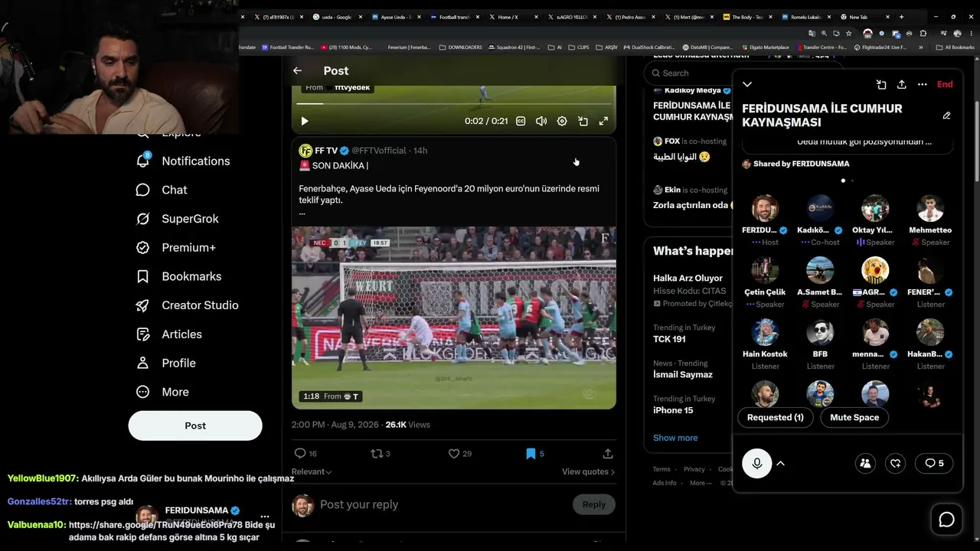Share the Space using upload icon

(902, 84)
